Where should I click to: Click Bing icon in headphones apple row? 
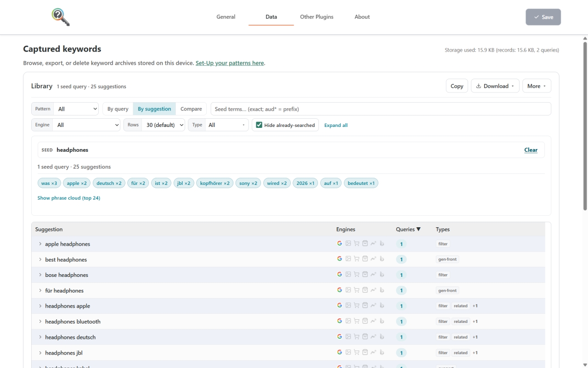point(382,305)
